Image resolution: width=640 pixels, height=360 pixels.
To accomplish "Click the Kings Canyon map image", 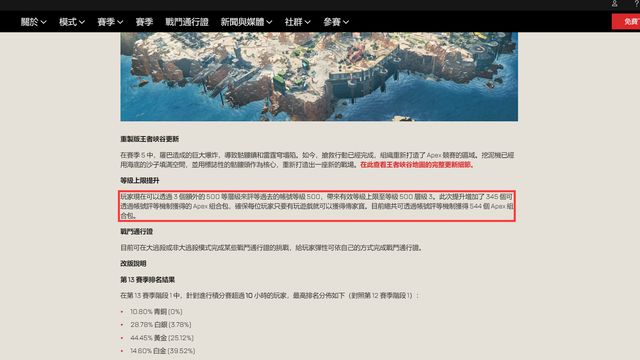I will point(319,77).
